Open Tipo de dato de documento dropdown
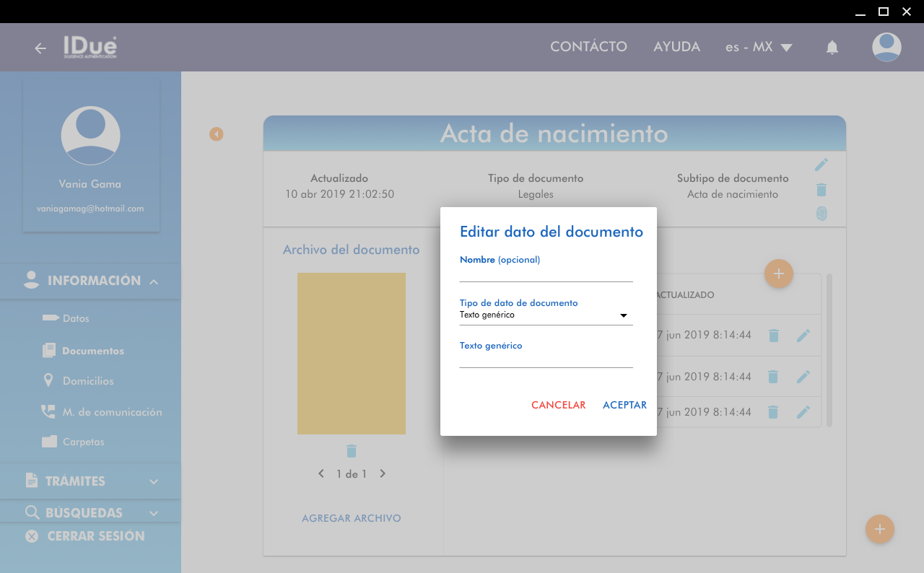 point(546,315)
